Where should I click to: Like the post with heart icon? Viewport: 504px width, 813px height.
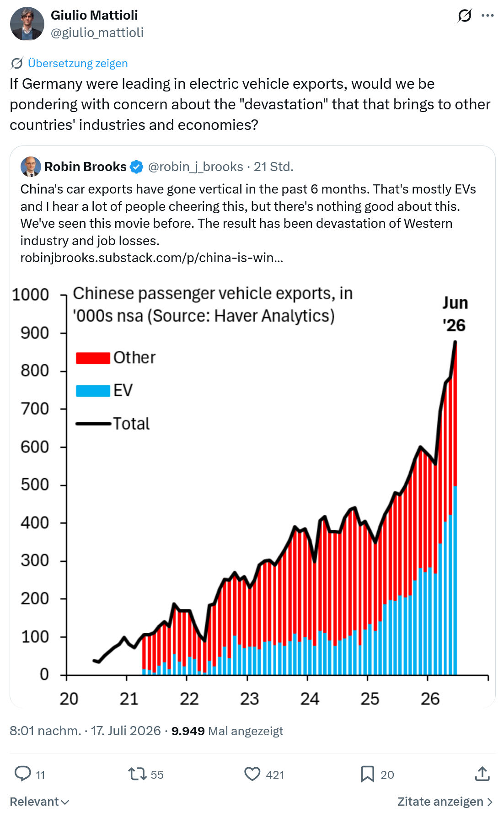(252, 774)
